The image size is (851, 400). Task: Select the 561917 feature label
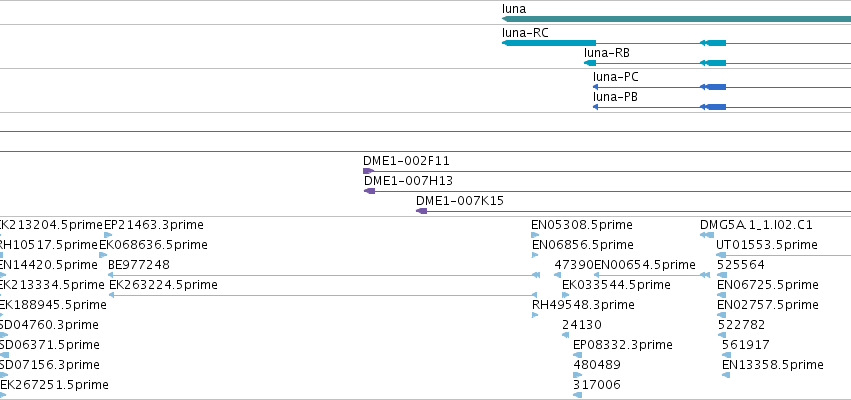[746, 345]
